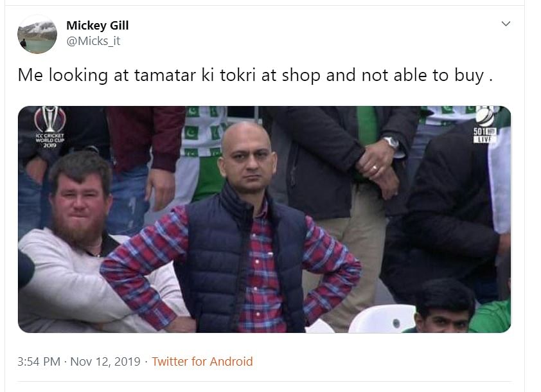Click the word "tamatar" in the tweet
The image size is (541, 392).
click(x=165, y=75)
